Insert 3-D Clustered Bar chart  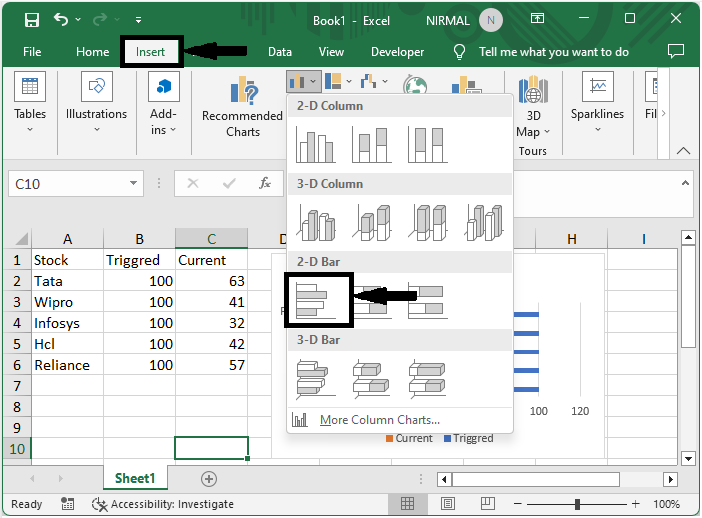[x=315, y=379]
